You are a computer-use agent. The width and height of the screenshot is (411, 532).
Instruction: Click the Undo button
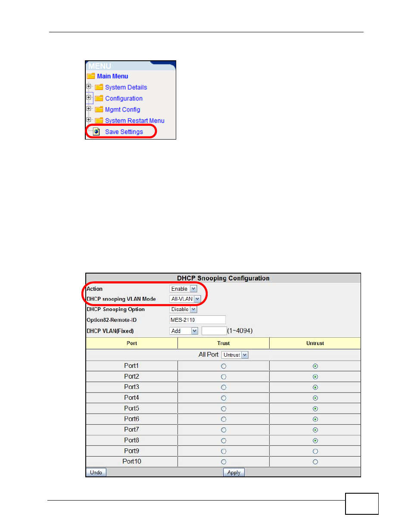[x=96, y=473]
